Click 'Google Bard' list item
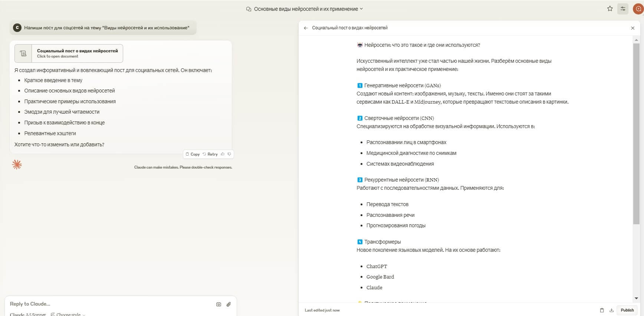The height and width of the screenshot is (316, 644). click(x=380, y=277)
